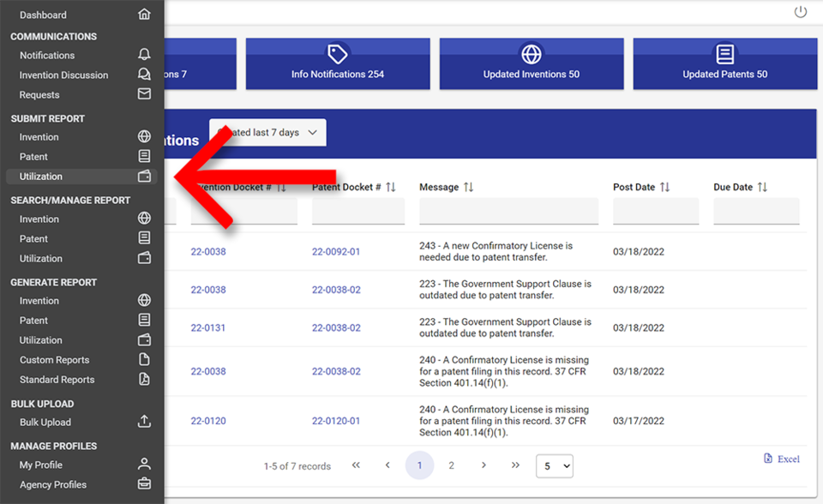Select Utilization under Submit Report
Image resolution: width=823 pixels, height=504 pixels.
point(41,177)
